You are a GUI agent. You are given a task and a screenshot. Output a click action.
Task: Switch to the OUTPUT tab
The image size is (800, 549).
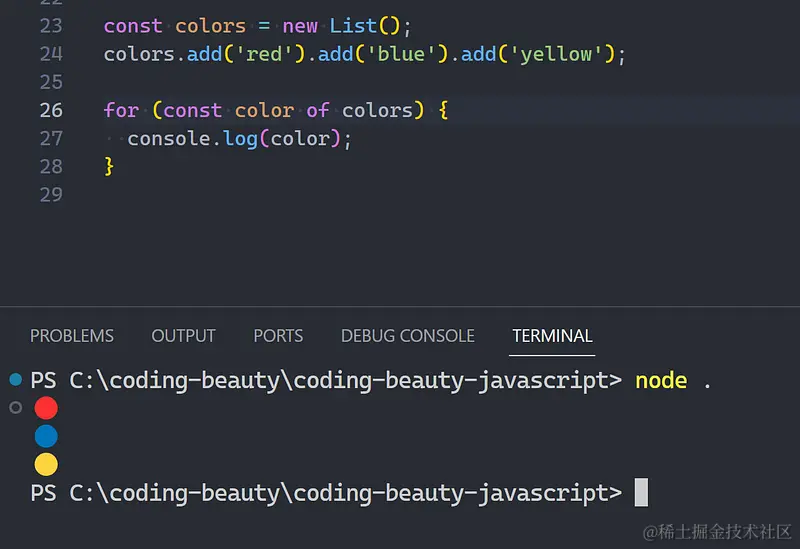coord(183,336)
